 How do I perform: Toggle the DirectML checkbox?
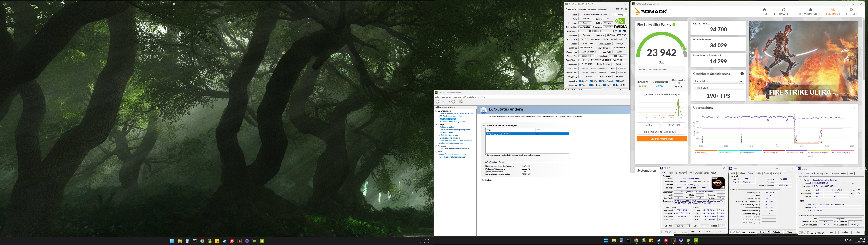pos(617,81)
